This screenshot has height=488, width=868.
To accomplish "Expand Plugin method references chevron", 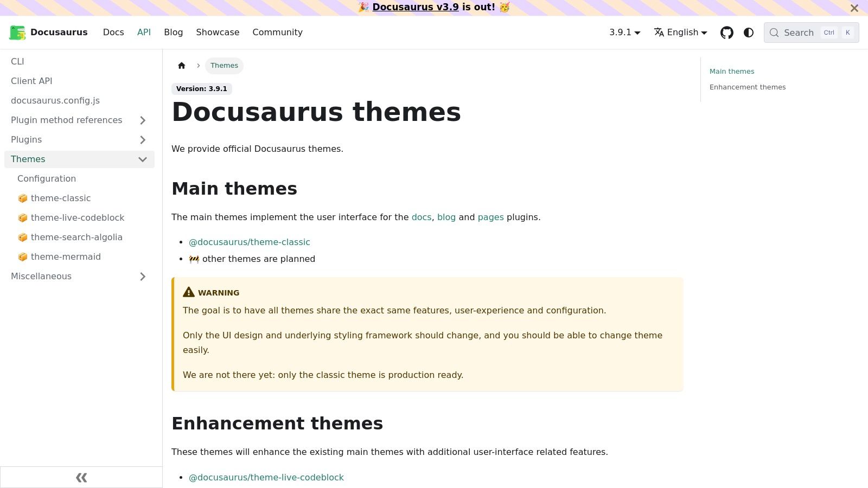I will click(x=143, y=120).
